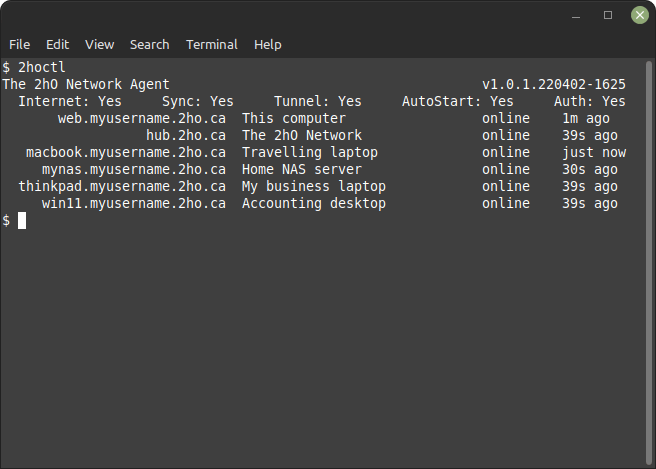This screenshot has height=469, width=656.
Task: Click the mynas.myusername.2ho.ca hostname
Action: 133,169
